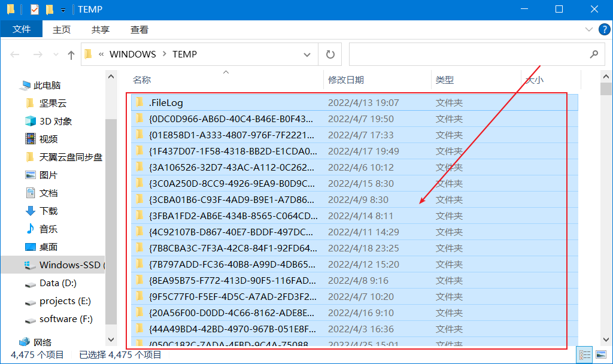Select folder {0DC0D966-AB6D-40C4-B46E-B0F43...
This screenshot has width=613, height=364.
(x=230, y=119)
